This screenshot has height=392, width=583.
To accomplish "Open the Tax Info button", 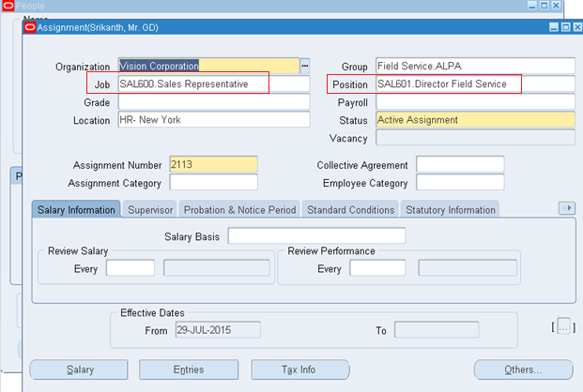I will click(299, 369).
